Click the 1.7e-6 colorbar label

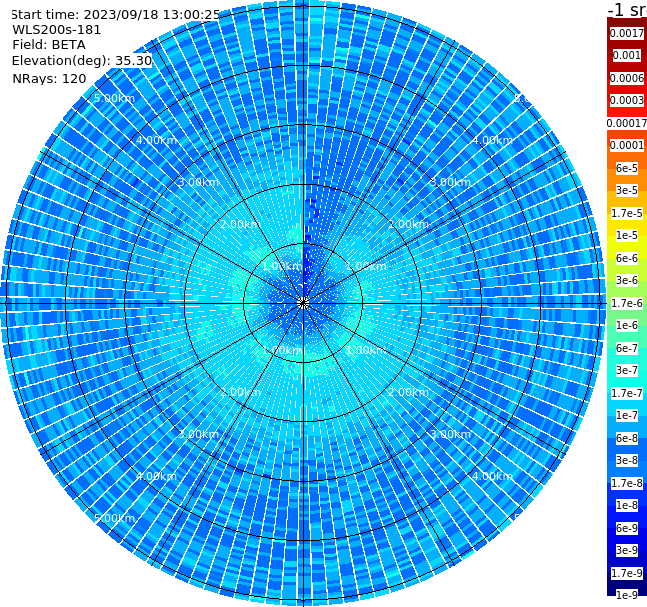click(627, 303)
